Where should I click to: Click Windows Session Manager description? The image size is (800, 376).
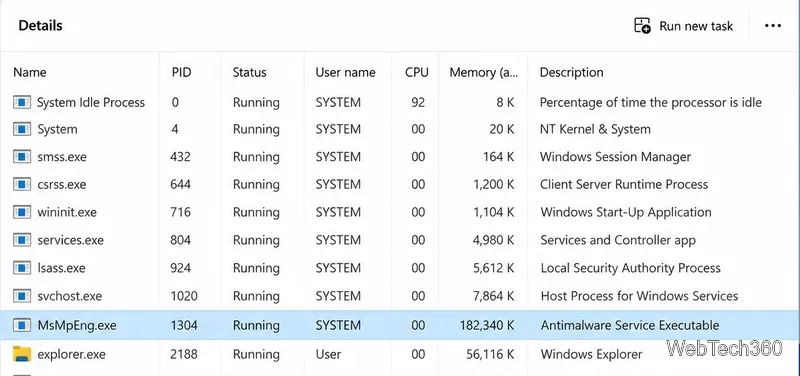tap(615, 157)
